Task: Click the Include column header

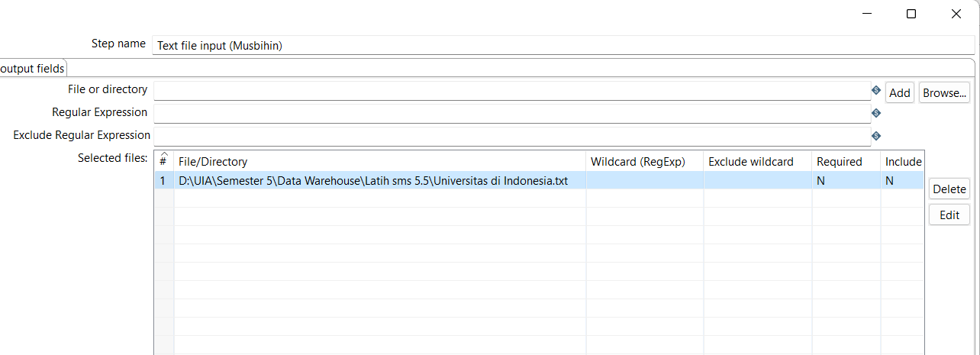Action: tap(903, 162)
